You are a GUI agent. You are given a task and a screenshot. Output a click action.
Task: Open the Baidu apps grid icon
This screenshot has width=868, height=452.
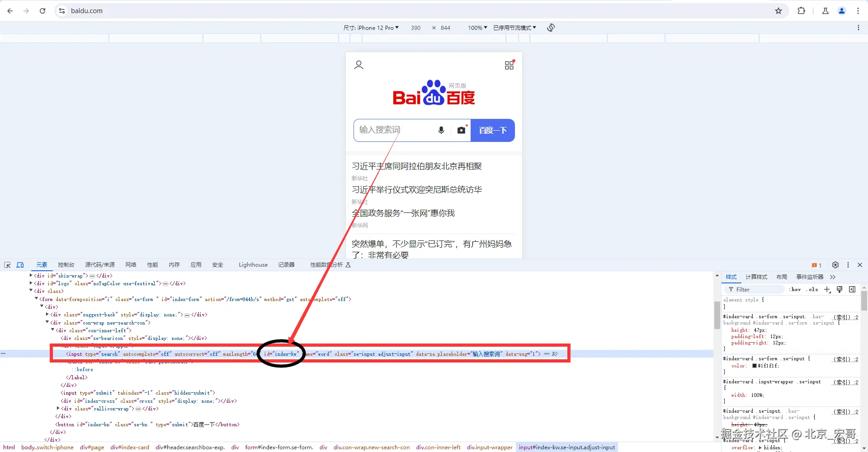tap(509, 65)
